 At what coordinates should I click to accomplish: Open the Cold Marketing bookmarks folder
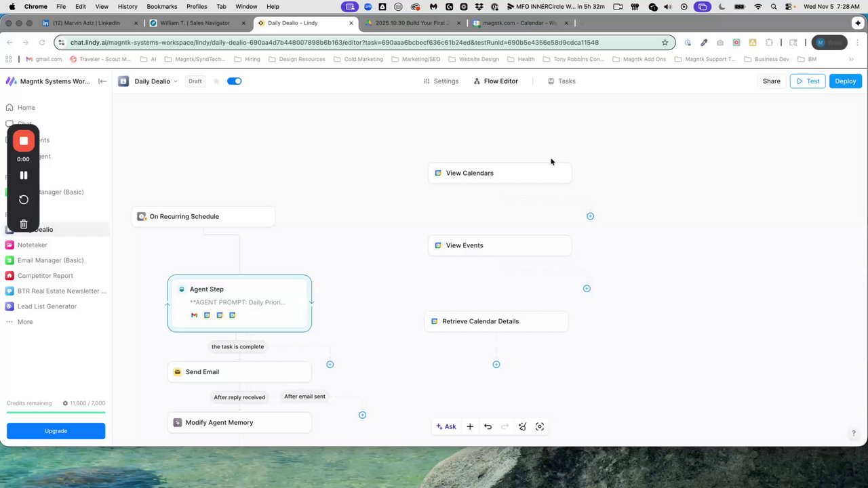pyautogui.click(x=359, y=59)
